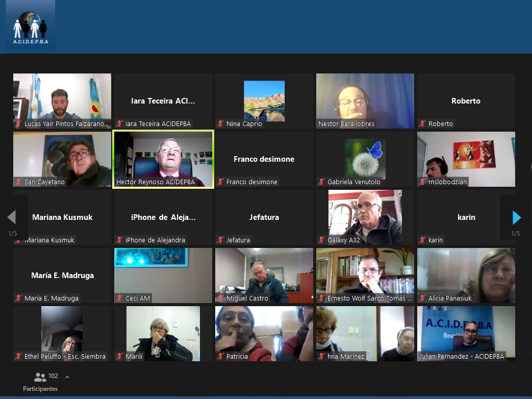Select Ernesto Wolf Santo Tomás video tile
Image resolution: width=532 pixels, height=399 pixels.
pyautogui.click(x=365, y=275)
